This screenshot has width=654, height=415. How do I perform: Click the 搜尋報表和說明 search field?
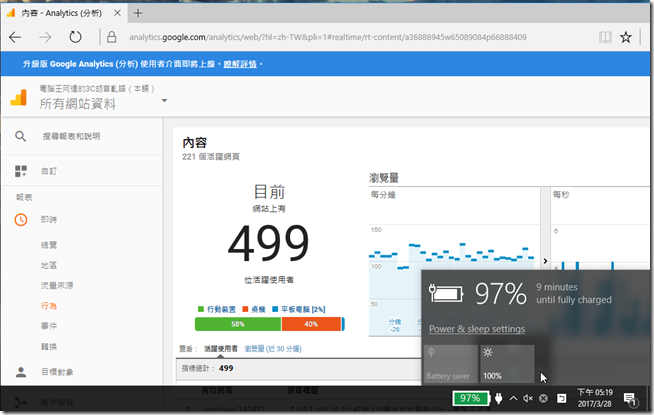71,136
